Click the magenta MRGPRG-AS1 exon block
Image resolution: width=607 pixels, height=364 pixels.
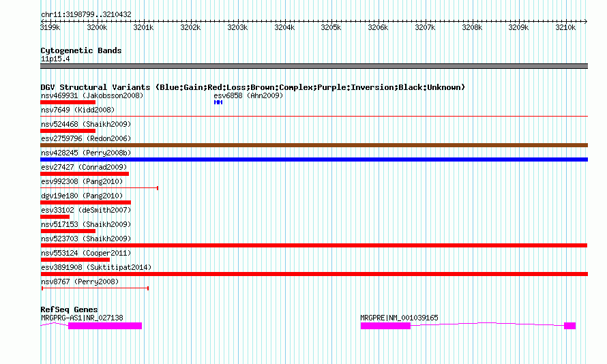[x=105, y=326]
